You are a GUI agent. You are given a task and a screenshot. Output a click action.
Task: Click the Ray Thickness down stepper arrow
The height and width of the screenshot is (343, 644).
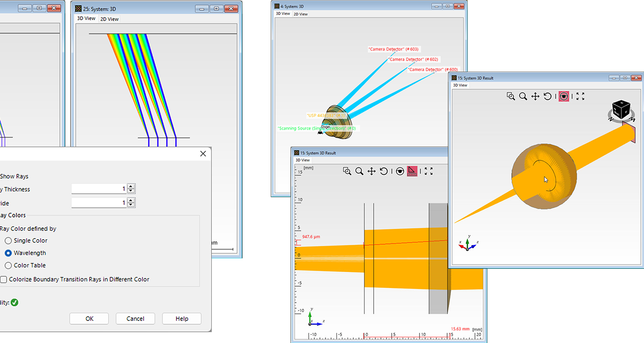click(131, 191)
